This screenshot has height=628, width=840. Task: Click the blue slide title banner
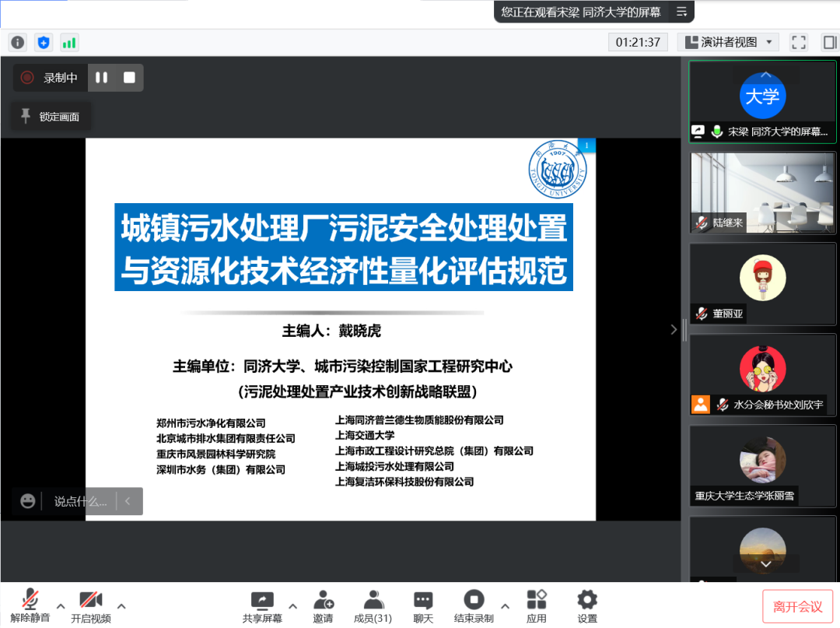[344, 247]
